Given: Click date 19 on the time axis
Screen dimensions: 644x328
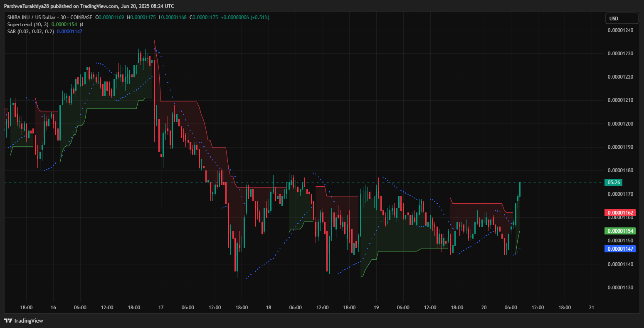Looking at the screenshot, I should click(376, 308).
